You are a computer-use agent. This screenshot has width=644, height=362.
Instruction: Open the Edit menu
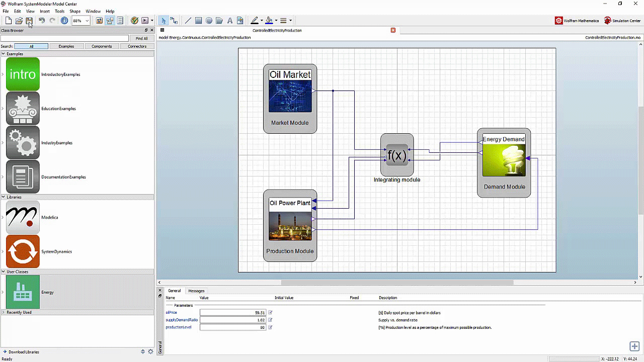pyautogui.click(x=18, y=11)
